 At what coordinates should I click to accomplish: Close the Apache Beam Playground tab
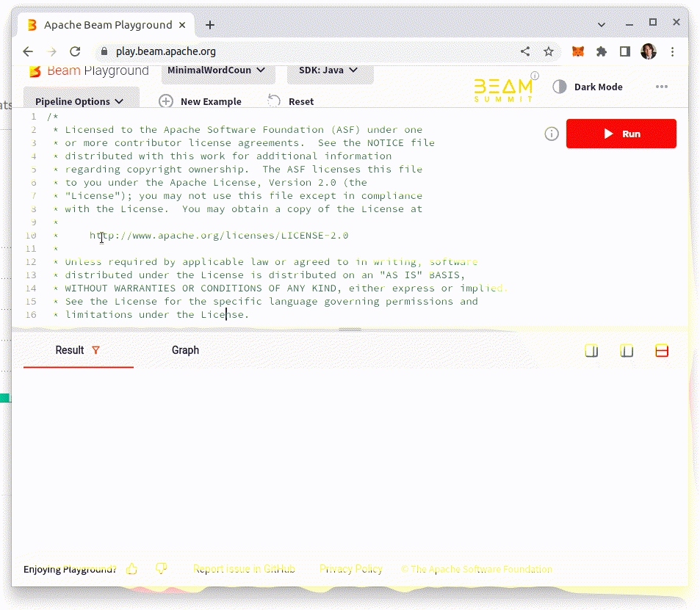[182, 25]
